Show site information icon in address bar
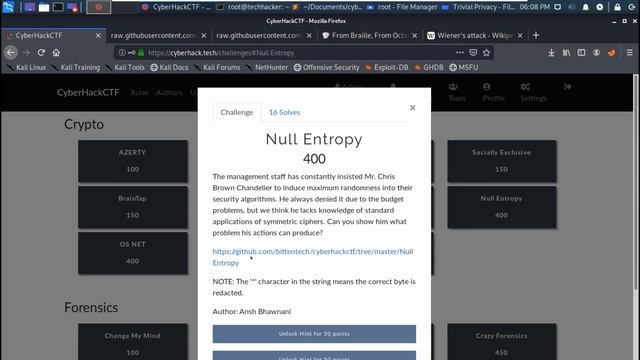 click(x=122, y=53)
